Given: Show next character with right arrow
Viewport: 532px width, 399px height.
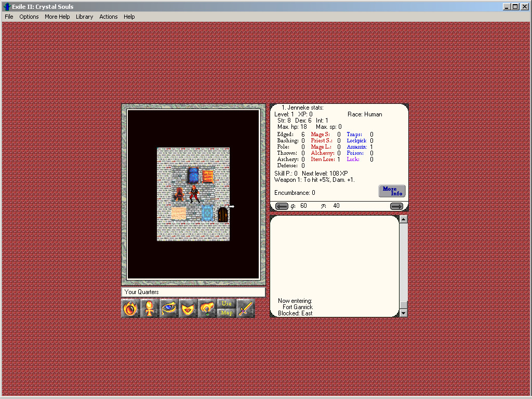Looking at the screenshot, I should tap(396, 206).
